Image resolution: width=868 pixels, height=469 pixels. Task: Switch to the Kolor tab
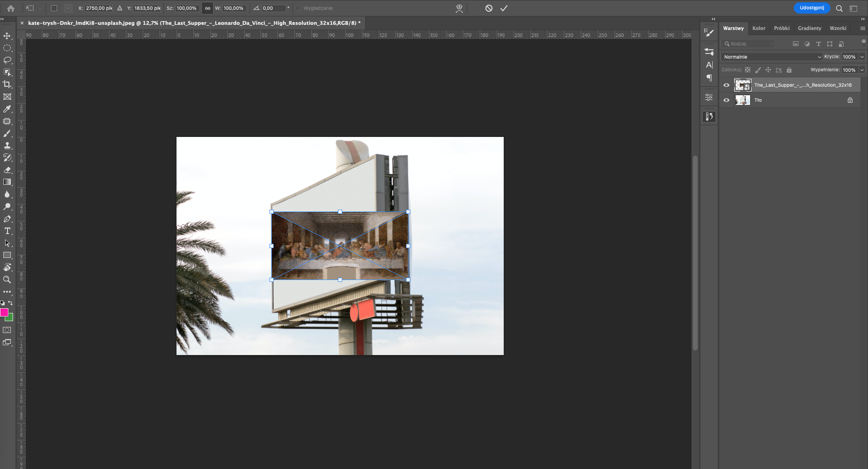pos(759,28)
